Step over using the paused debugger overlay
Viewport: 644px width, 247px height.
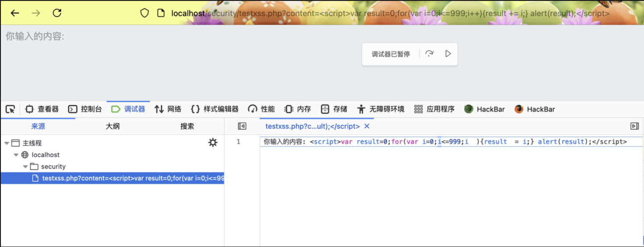click(x=429, y=54)
